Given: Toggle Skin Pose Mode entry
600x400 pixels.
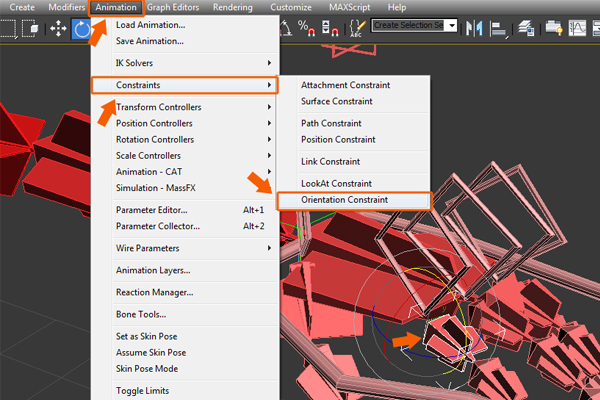Looking at the screenshot, I should click(185, 369).
